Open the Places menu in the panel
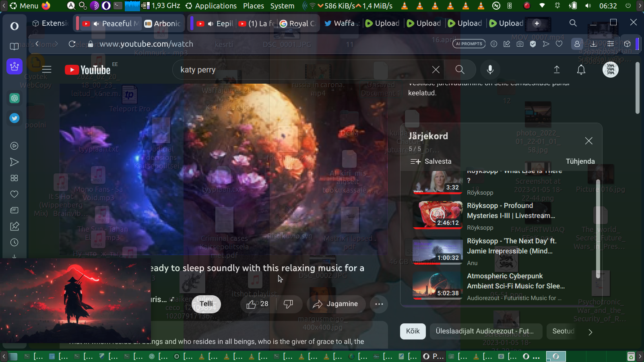This screenshot has width=644, height=362. pos(254,6)
